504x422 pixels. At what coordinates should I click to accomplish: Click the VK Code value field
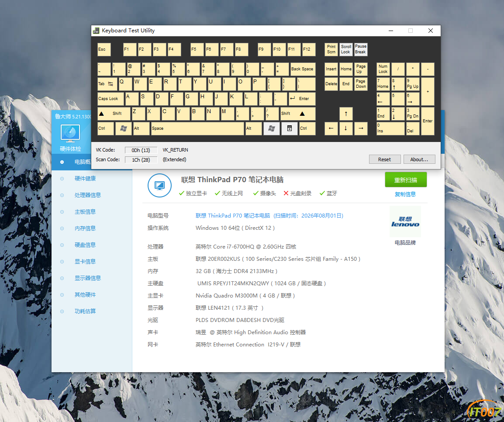(141, 150)
